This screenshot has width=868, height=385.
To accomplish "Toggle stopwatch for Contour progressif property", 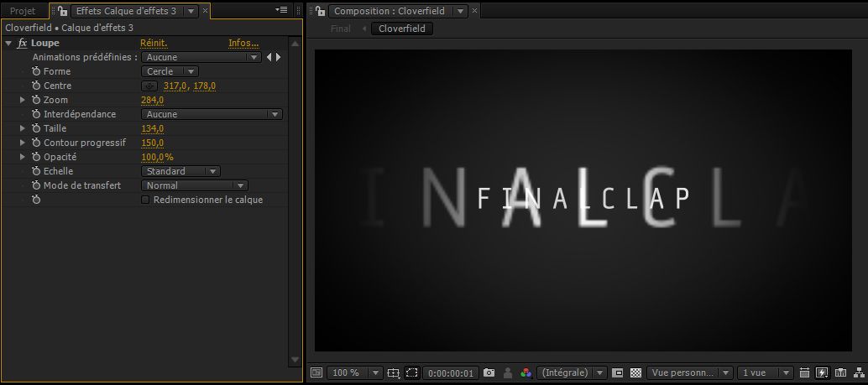I will click(37, 143).
